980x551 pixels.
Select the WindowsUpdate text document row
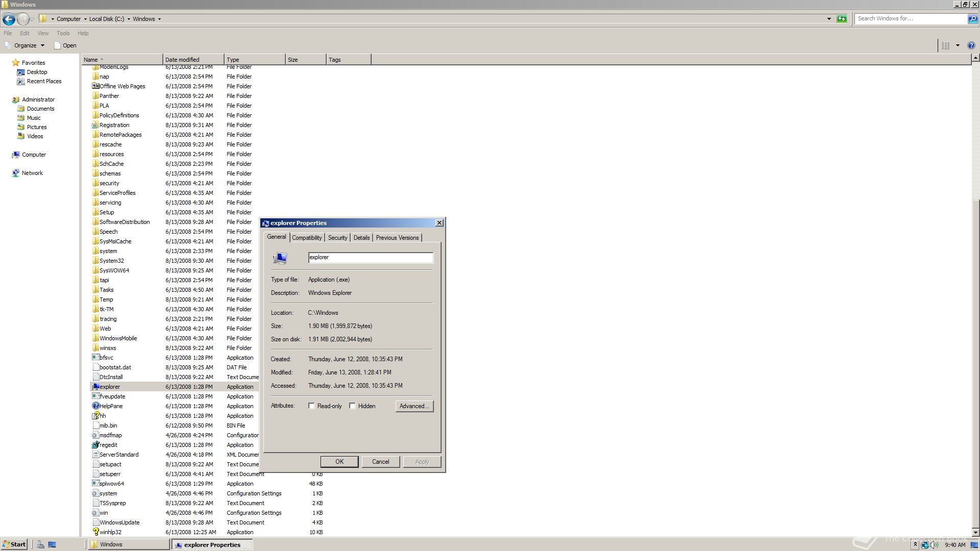(208, 522)
